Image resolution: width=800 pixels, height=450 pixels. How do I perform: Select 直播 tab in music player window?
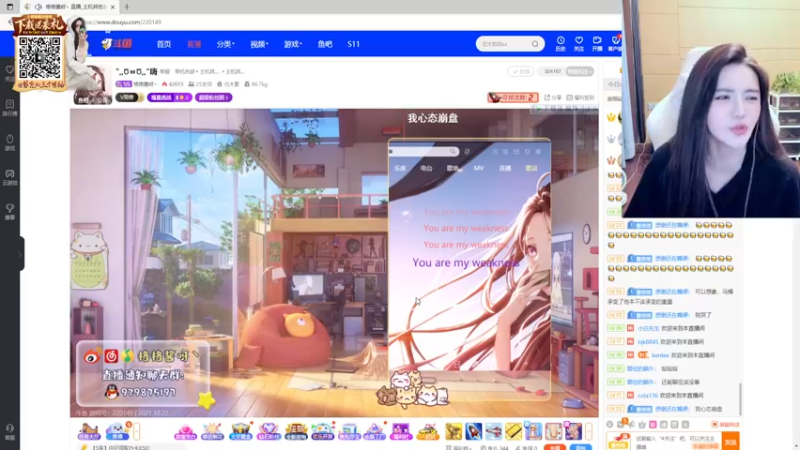pos(505,168)
